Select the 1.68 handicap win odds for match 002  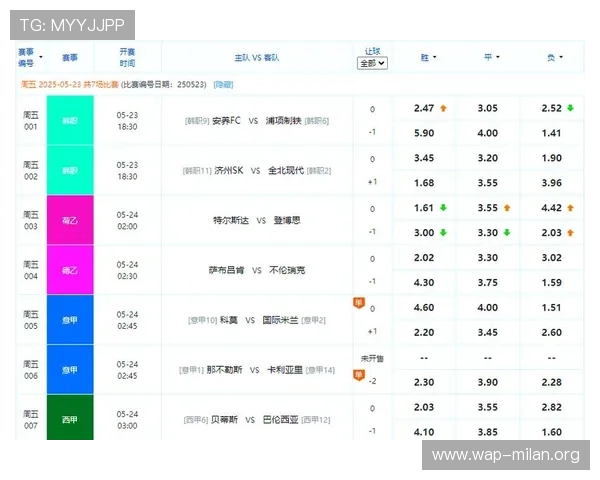tap(424, 183)
